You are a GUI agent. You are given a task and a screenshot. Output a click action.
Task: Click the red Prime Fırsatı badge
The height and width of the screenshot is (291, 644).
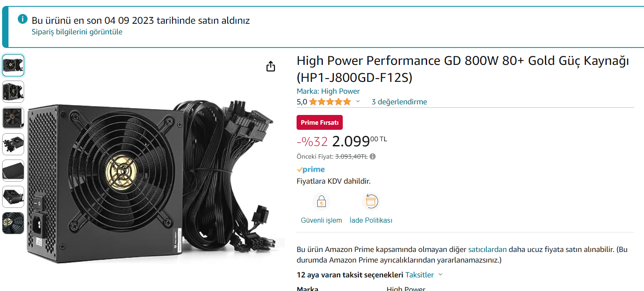click(x=319, y=123)
